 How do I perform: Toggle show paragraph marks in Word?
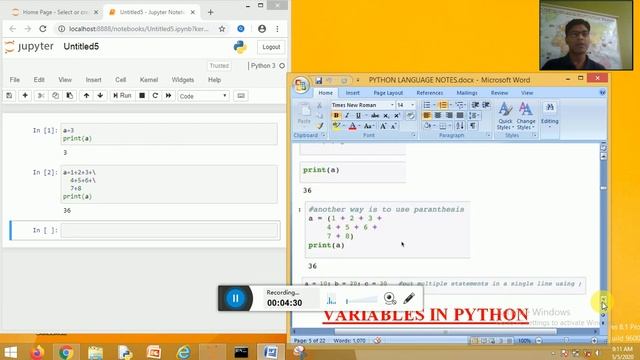coord(473,126)
